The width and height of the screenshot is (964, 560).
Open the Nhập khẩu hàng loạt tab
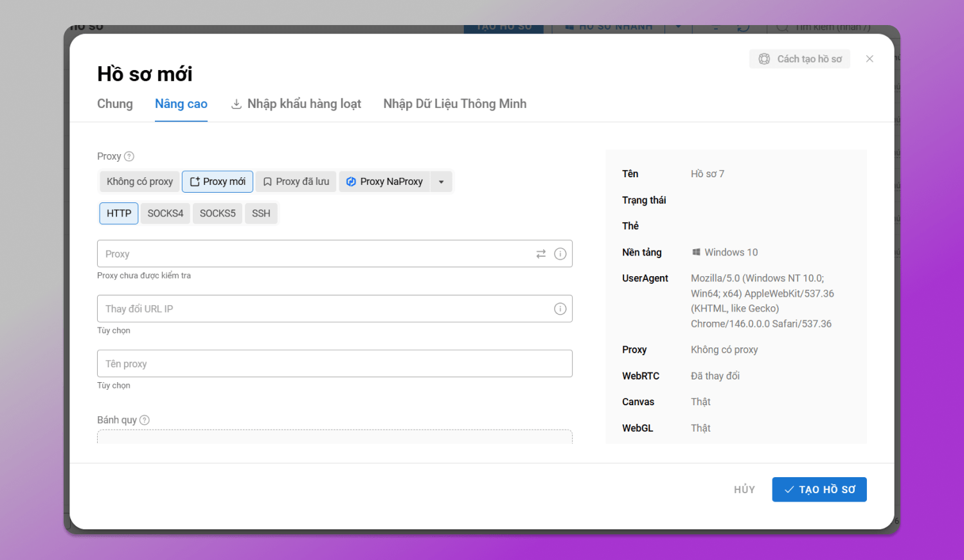click(296, 103)
